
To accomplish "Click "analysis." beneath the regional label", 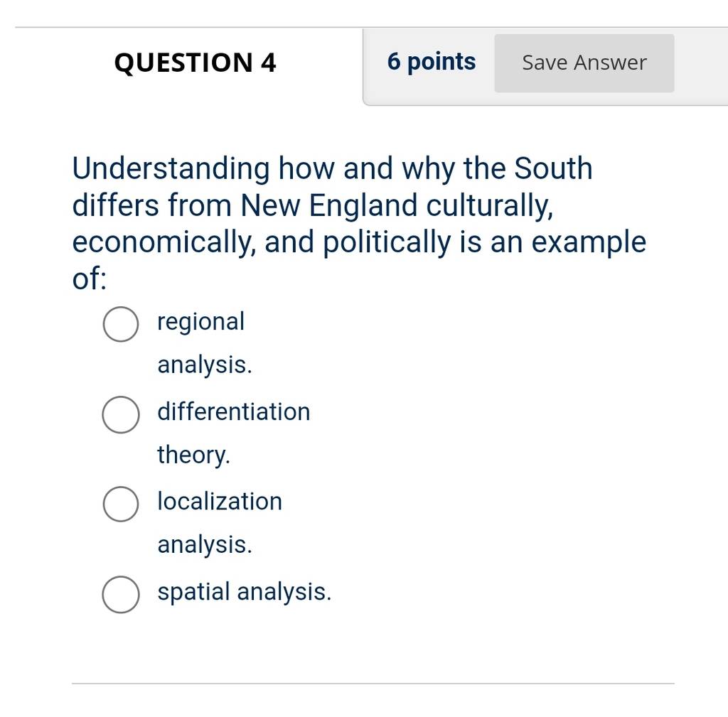I will point(205,365).
